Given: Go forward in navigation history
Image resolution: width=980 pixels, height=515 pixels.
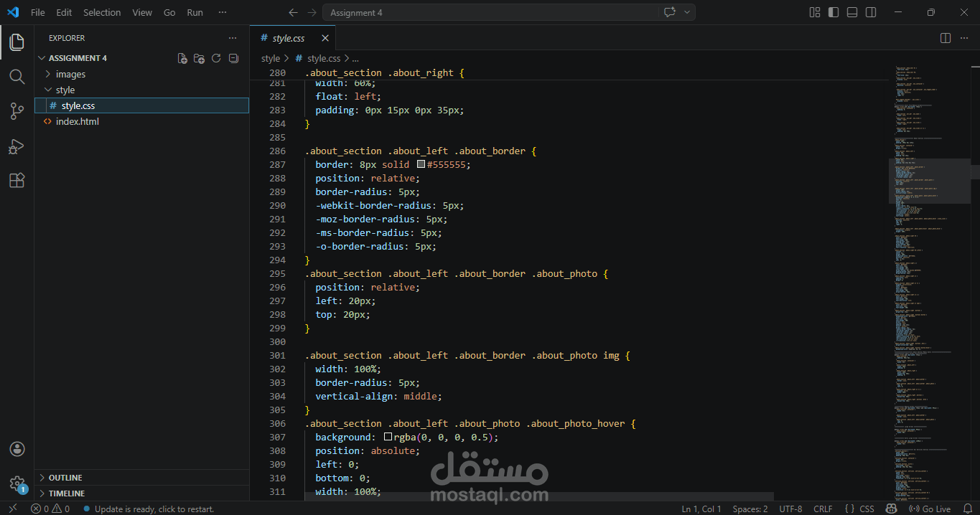Looking at the screenshot, I should pos(312,12).
